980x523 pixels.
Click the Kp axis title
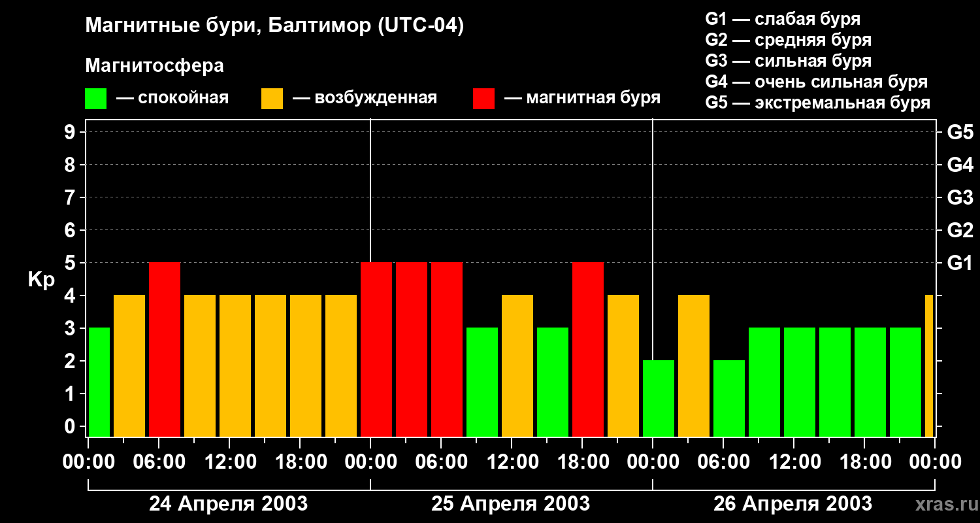click(42, 280)
